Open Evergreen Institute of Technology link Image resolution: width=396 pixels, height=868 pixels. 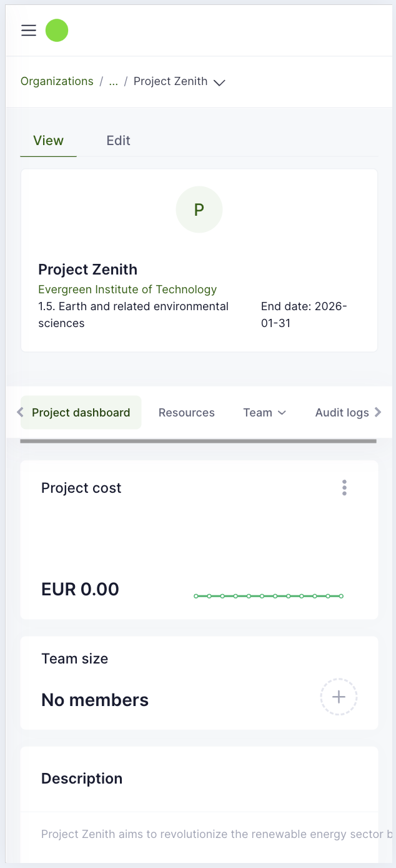(x=127, y=289)
